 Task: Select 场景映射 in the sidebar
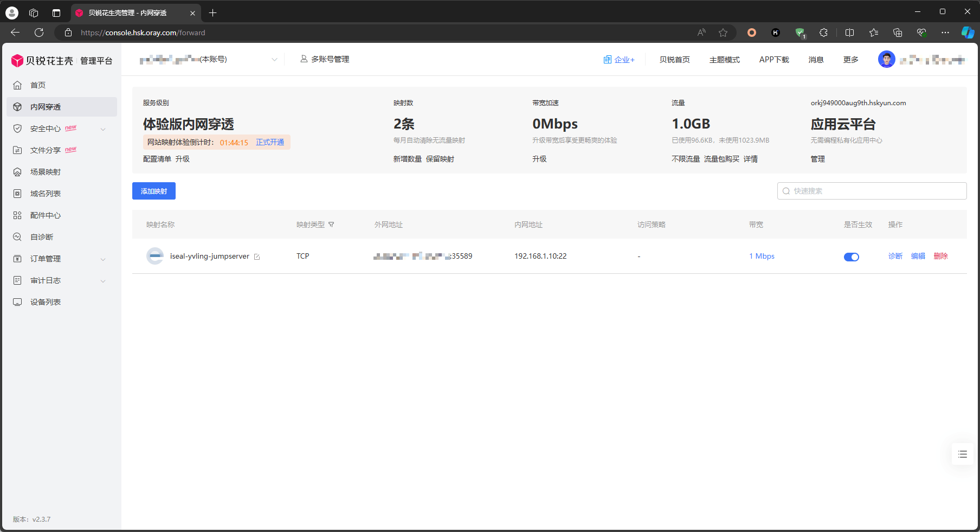46,172
